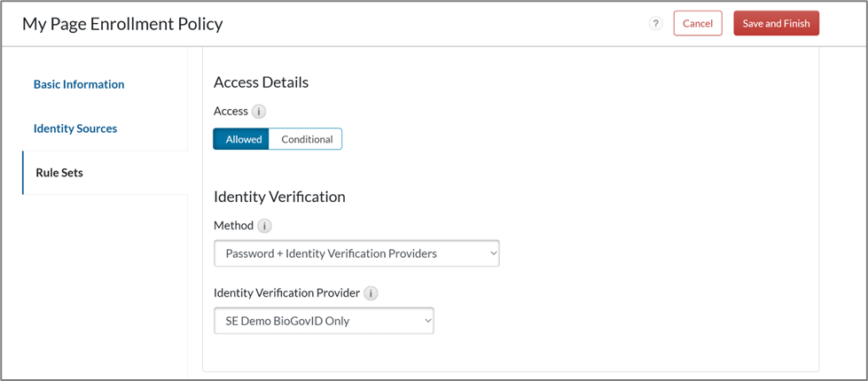Viewport: 868px width, 381px height.
Task: Click the info icon beside Access
Action: click(259, 112)
